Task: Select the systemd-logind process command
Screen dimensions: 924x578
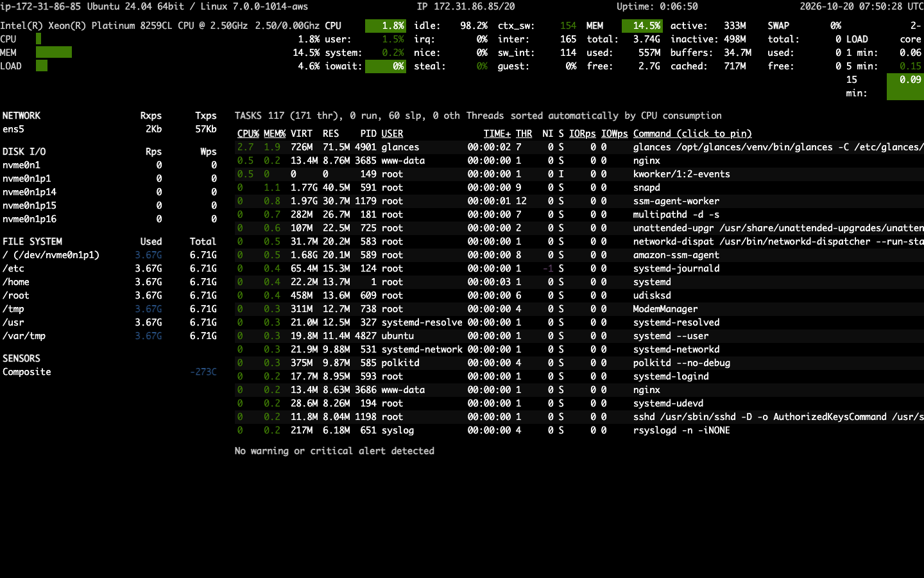Action: pos(671,376)
